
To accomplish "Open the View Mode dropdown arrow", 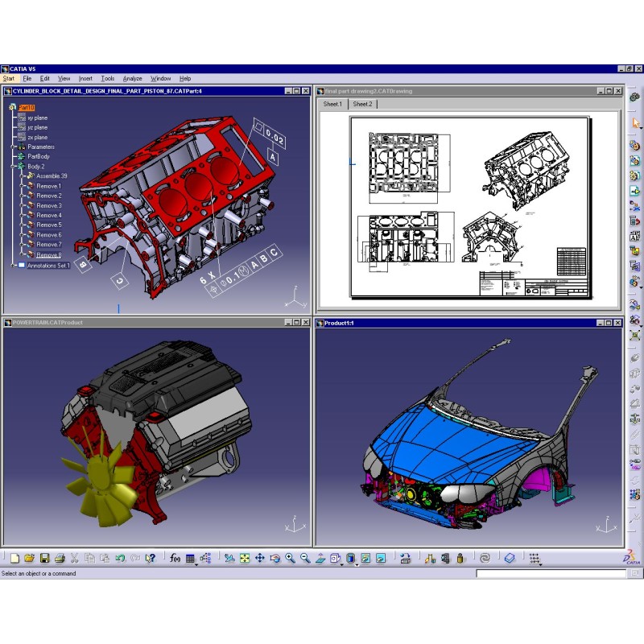I will 357,565.
